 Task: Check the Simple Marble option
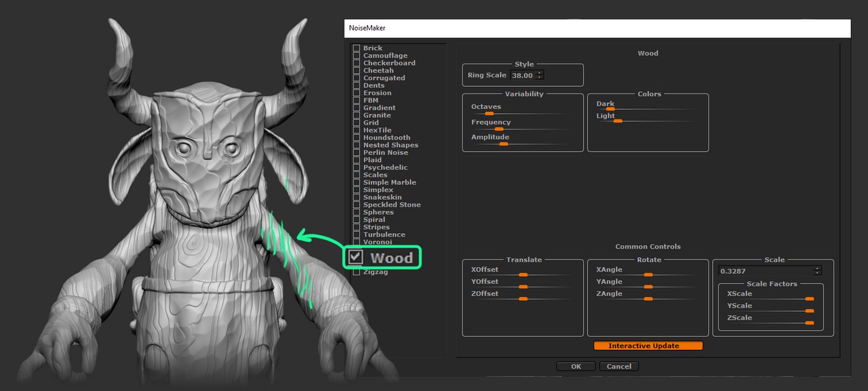point(357,182)
